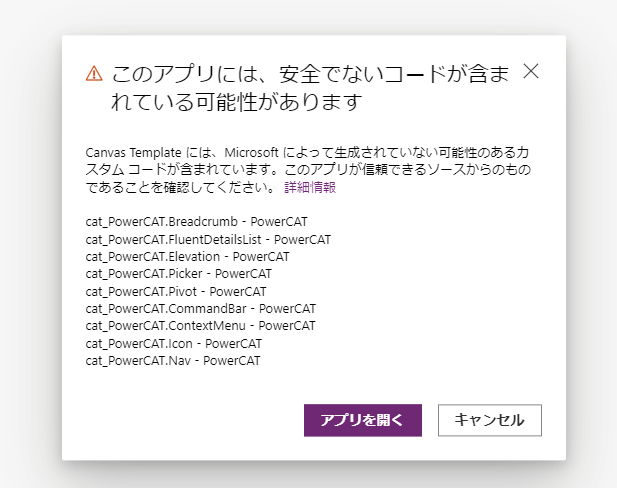Viewport: 617px width, 488px height.
Task: Select the cat_PowerCAT.CommandBar - PowerCAT line
Action: tap(201, 309)
